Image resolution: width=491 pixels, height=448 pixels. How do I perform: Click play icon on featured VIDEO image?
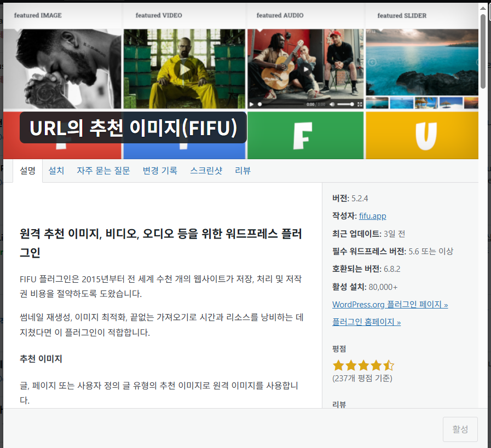[x=185, y=70]
